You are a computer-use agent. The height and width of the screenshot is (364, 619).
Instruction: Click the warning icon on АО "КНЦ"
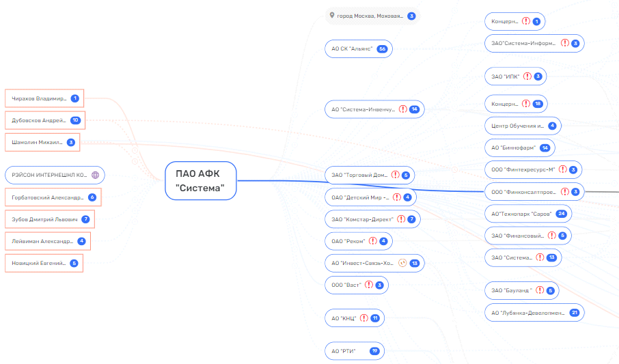click(364, 318)
